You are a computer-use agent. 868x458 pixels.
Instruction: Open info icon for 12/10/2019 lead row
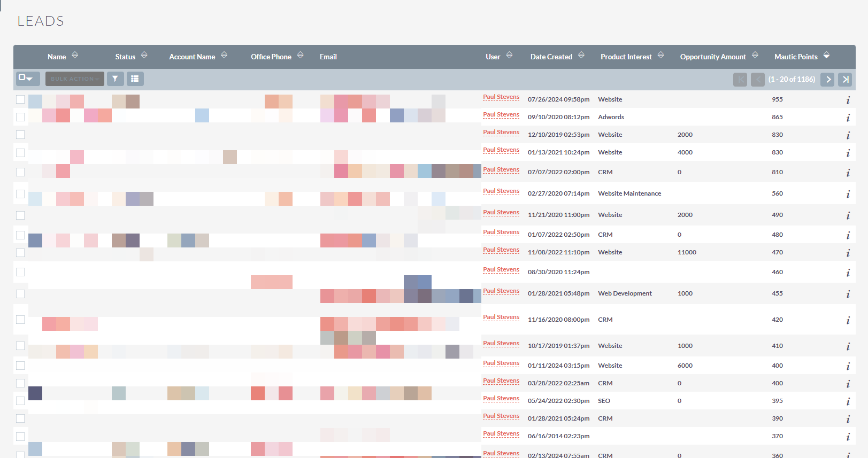coord(848,135)
